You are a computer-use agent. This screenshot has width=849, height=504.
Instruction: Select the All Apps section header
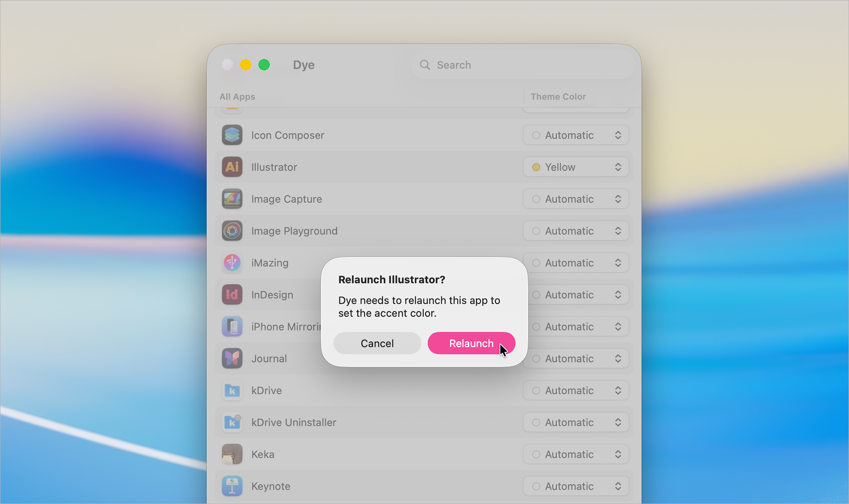pos(237,96)
